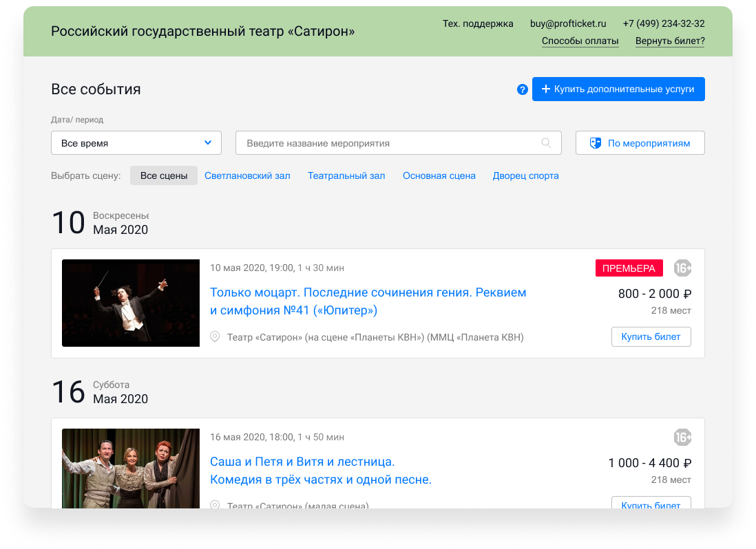
Task: Click 'Воскресенье' text beside the 10 May date
Action: click(121, 215)
